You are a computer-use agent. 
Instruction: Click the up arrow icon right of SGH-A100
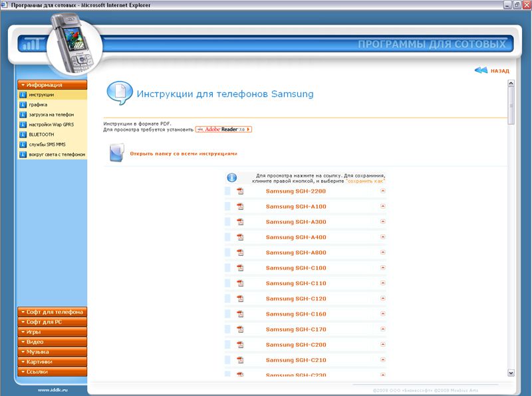(x=383, y=207)
